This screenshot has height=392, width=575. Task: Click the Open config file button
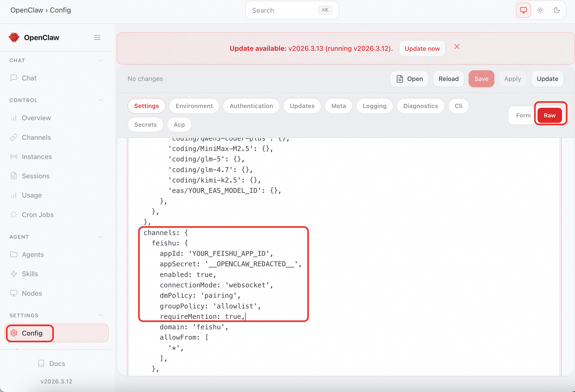[x=409, y=79]
